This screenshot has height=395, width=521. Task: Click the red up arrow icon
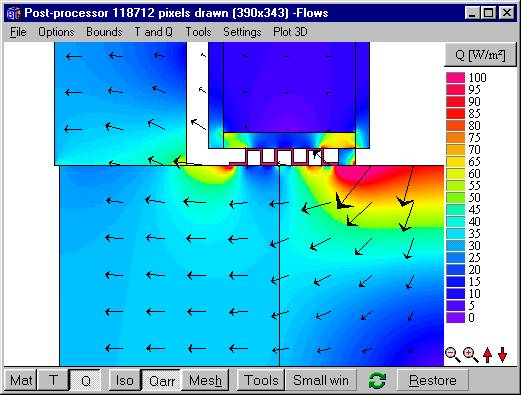point(487,355)
